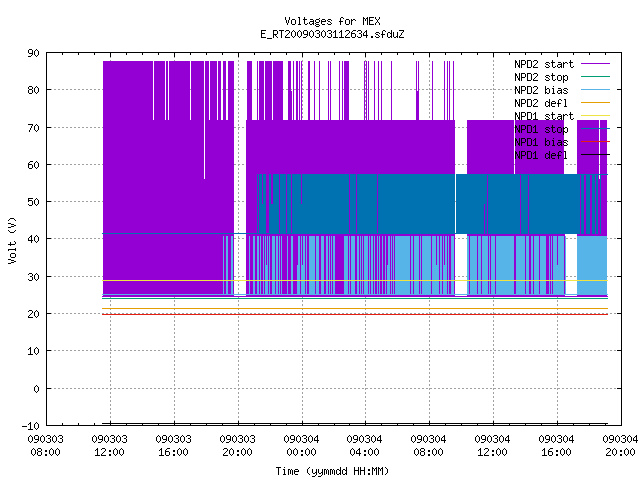This screenshot has height=480, width=640.
Task: Click the 'NPD2 start' legend label
Action: coord(544,64)
